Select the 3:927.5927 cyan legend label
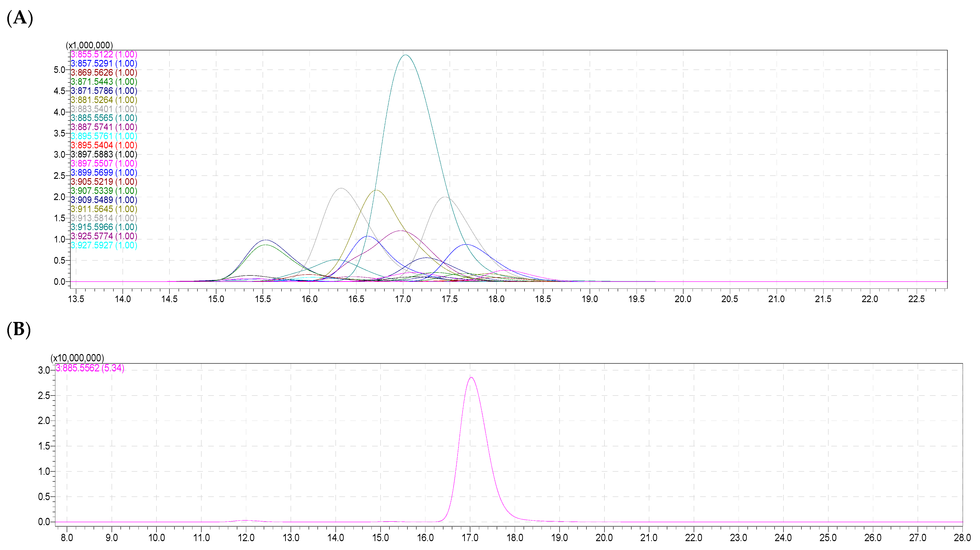Image resolution: width=980 pixels, height=550 pixels. click(103, 246)
